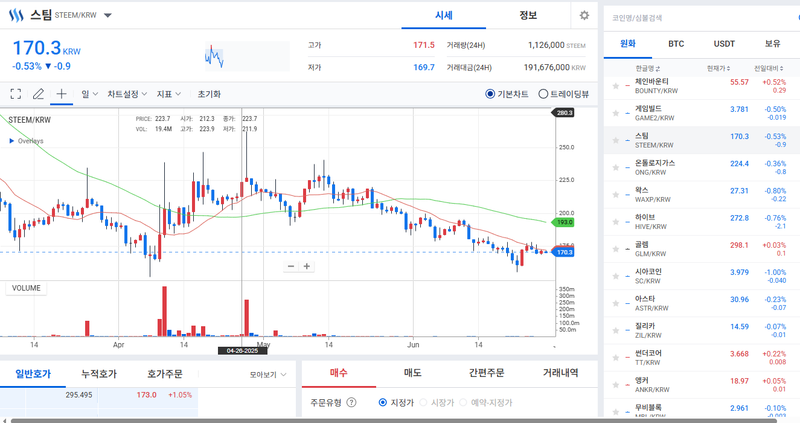Image resolution: width=800 pixels, height=423 pixels.
Task: Select BTC market tab
Action: [x=676, y=44]
